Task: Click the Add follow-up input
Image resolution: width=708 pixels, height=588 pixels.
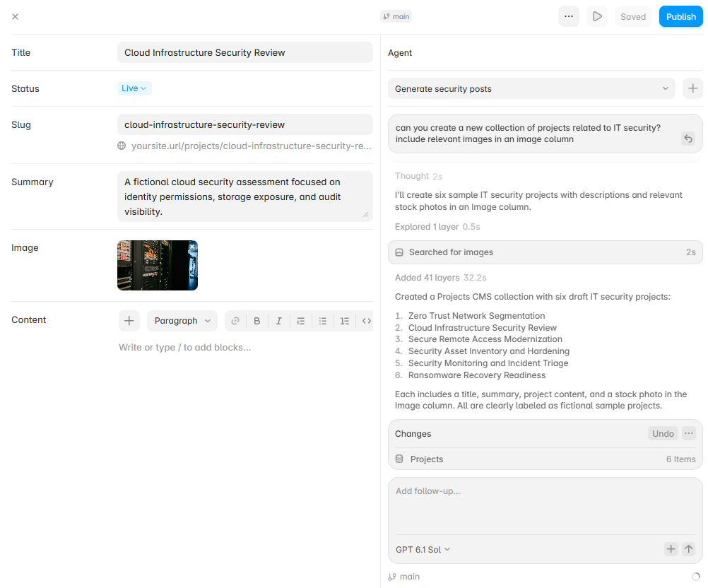Action: click(x=545, y=506)
